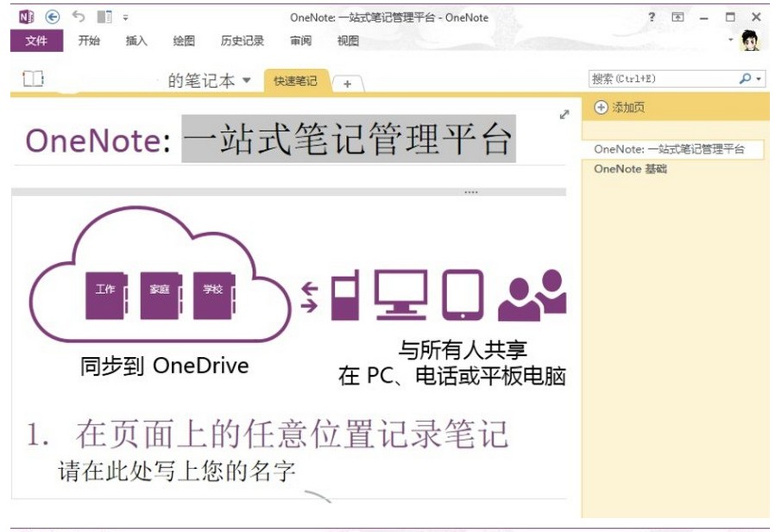Click 添加页 to add a page
Viewport: 775px width, 532px height.
click(x=620, y=108)
